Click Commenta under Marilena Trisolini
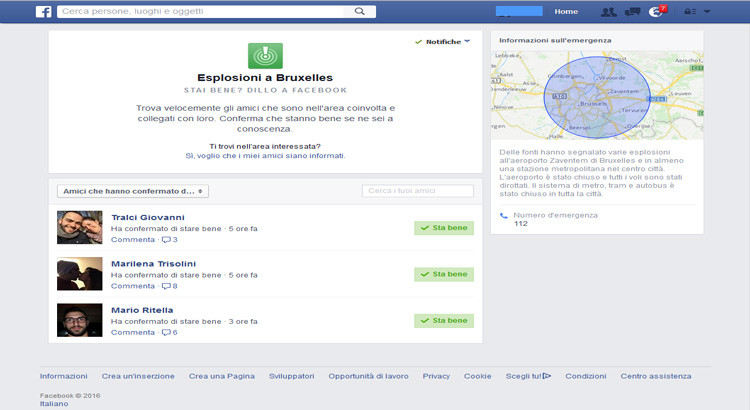 point(133,286)
